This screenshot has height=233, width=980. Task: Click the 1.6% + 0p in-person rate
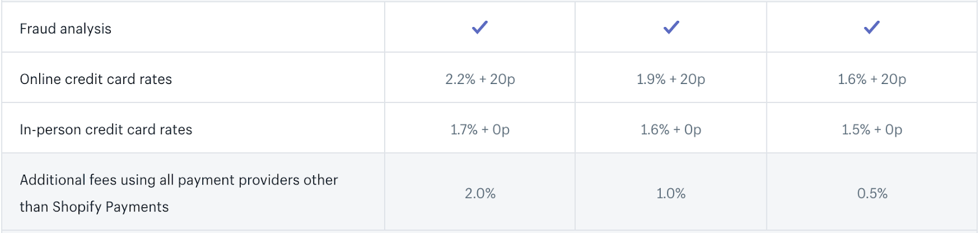coord(671,129)
